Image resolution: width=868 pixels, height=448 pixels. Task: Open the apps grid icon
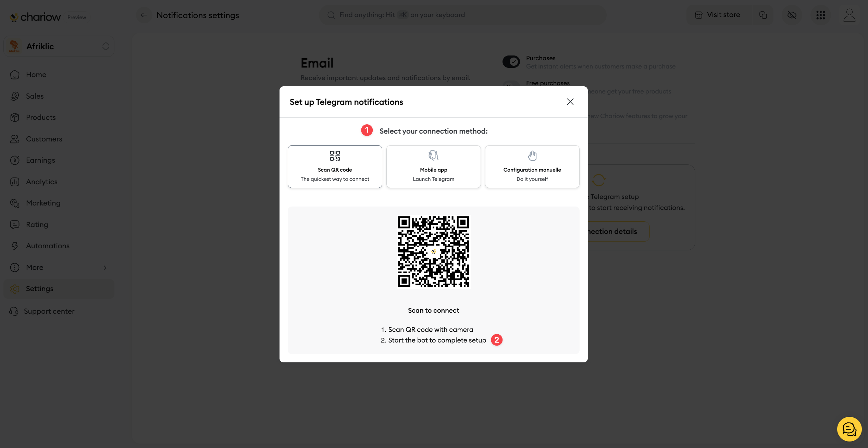(820, 15)
